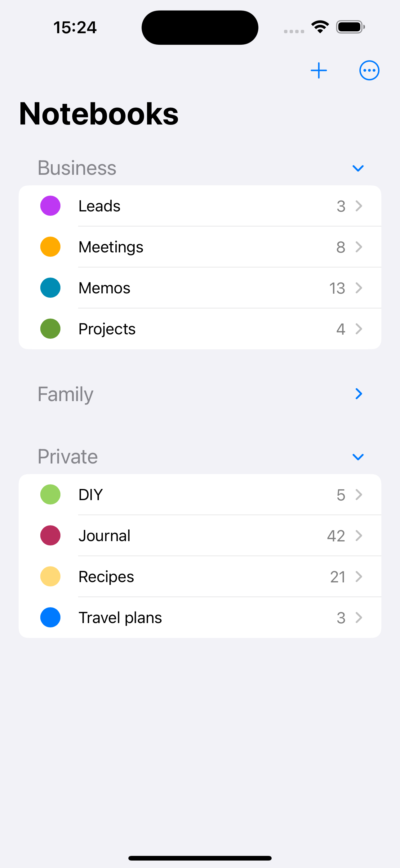The height and width of the screenshot is (868, 400).
Task: Tap the plus icon to add notebook
Action: pos(318,70)
